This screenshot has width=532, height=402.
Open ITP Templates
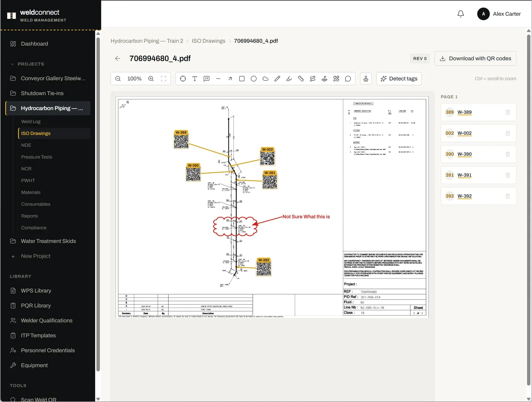[48, 335]
